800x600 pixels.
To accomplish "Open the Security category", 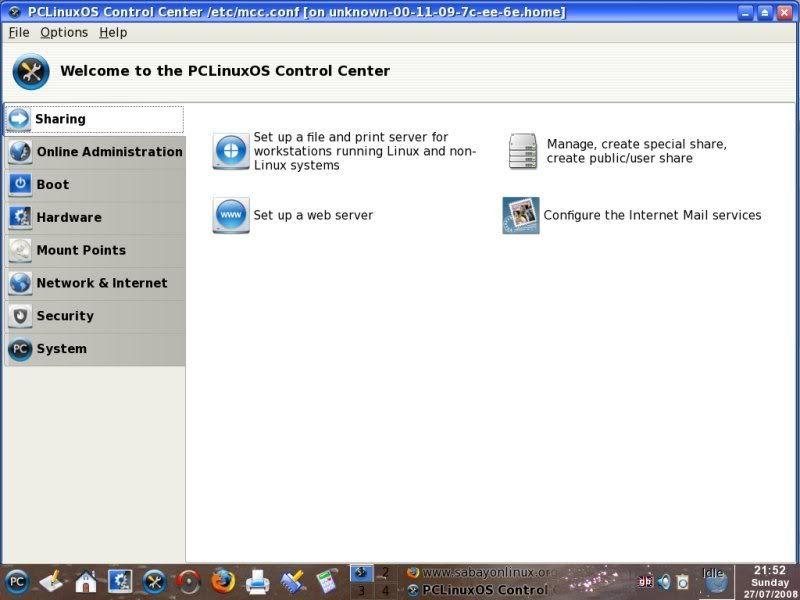I will (x=95, y=316).
